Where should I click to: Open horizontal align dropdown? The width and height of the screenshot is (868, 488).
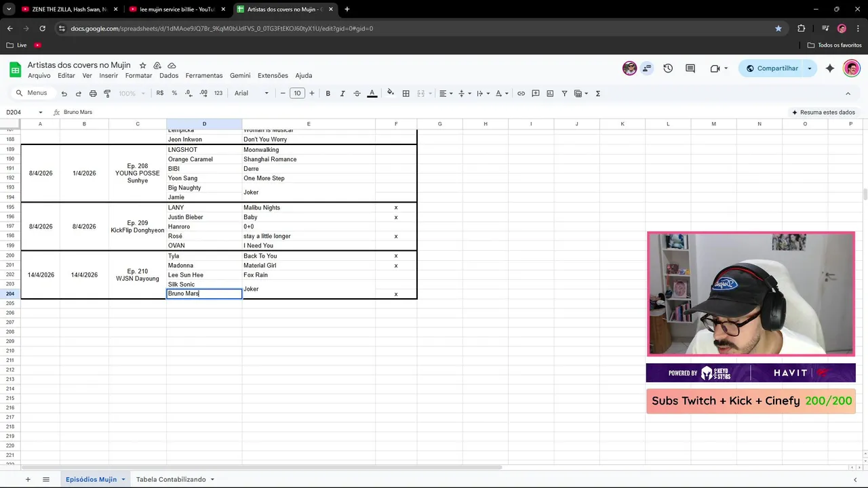[x=445, y=94]
